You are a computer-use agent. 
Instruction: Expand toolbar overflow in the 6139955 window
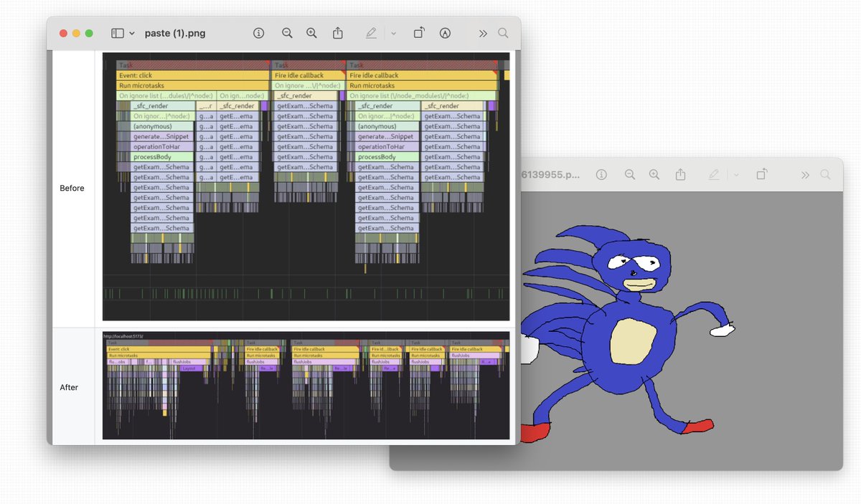tap(805, 176)
